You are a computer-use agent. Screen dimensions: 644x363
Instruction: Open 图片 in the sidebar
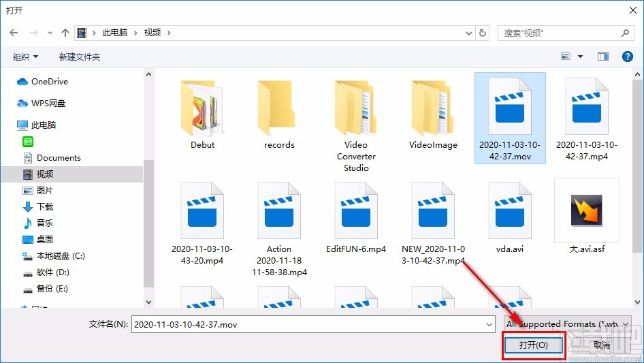[x=38, y=190]
